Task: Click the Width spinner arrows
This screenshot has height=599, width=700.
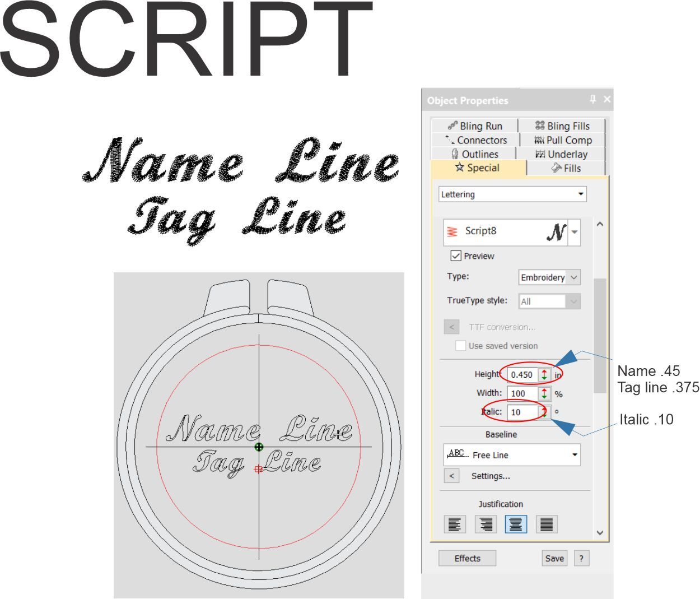Action: (x=544, y=393)
